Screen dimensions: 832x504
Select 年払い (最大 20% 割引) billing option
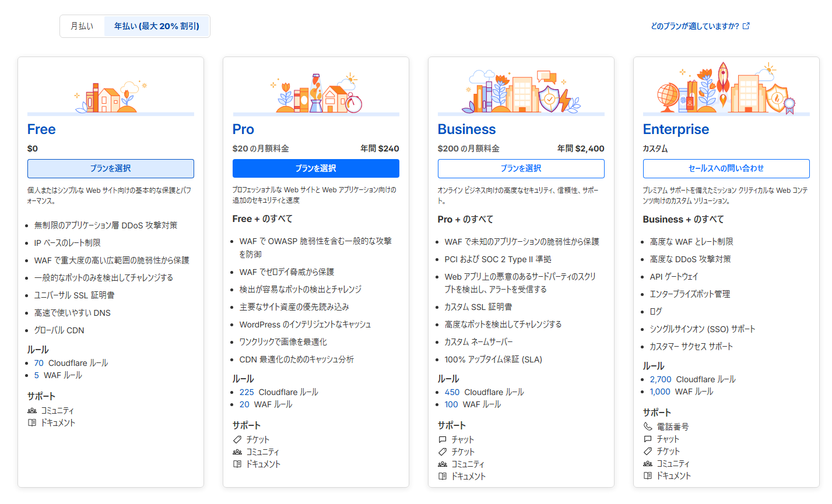(156, 26)
